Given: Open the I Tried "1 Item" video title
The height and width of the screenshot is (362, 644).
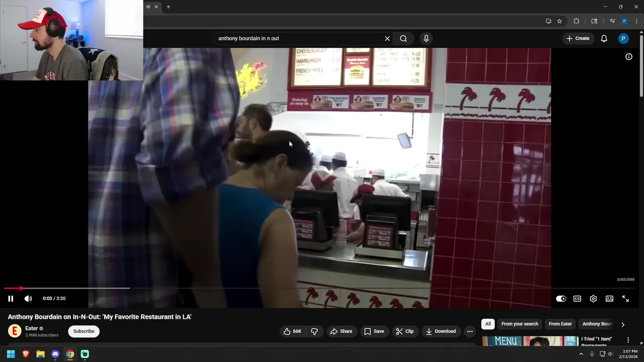Looking at the screenshot, I should (597, 342).
